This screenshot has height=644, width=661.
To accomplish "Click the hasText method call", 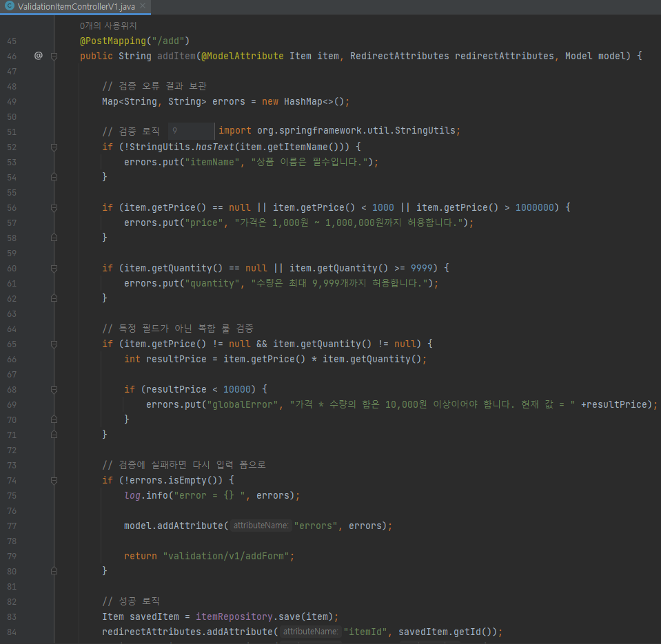I will tap(215, 147).
